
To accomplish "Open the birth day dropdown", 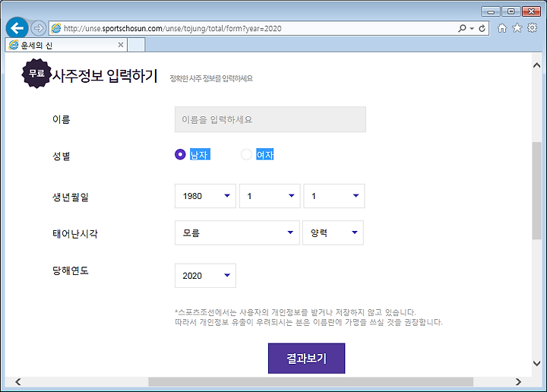I will [x=334, y=196].
